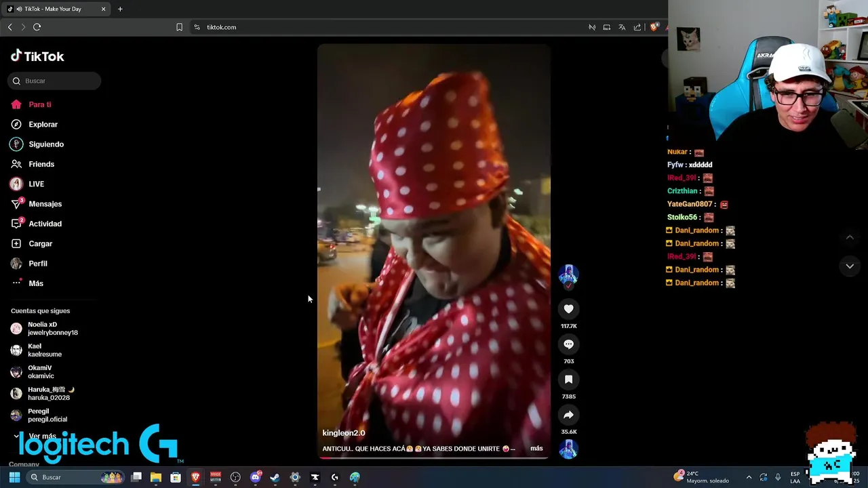Open the spinning sound disc icon
This screenshot has width=868, height=488.
[568, 449]
